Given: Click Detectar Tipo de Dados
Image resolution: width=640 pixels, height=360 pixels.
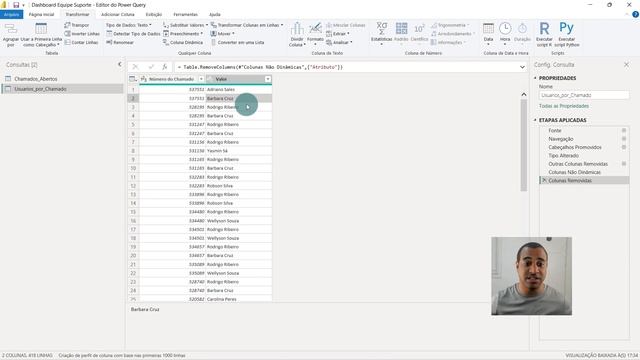Looking at the screenshot, I should tap(133, 34).
